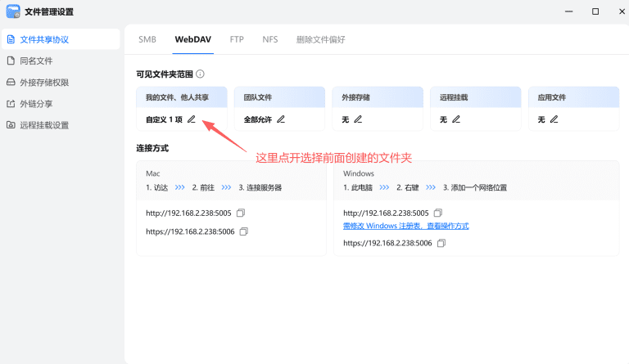The width and height of the screenshot is (629, 364).
Task: Open the NFS tab
Action: (x=270, y=39)
